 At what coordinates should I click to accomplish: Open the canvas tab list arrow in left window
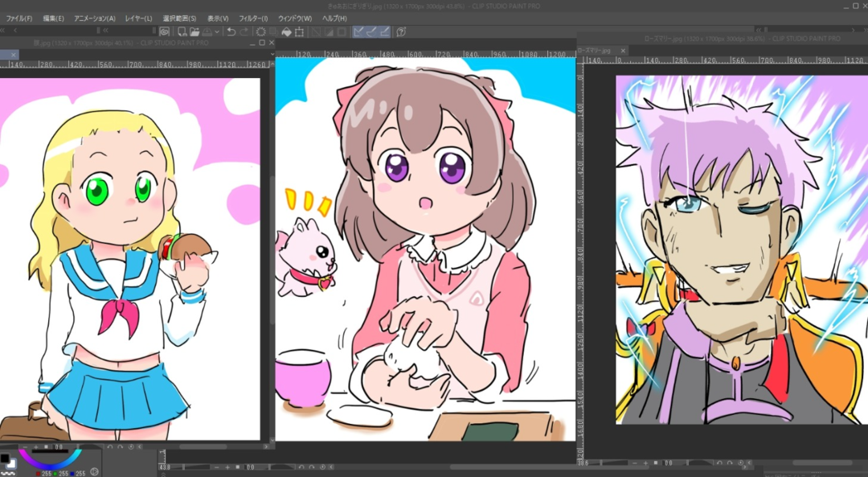(x=272, y=54)
